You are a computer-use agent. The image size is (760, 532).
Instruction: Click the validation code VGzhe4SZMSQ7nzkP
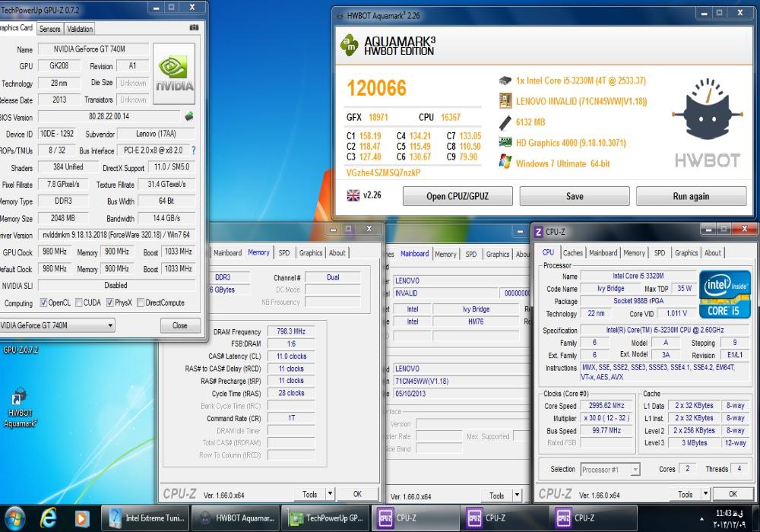pos(383,173)
